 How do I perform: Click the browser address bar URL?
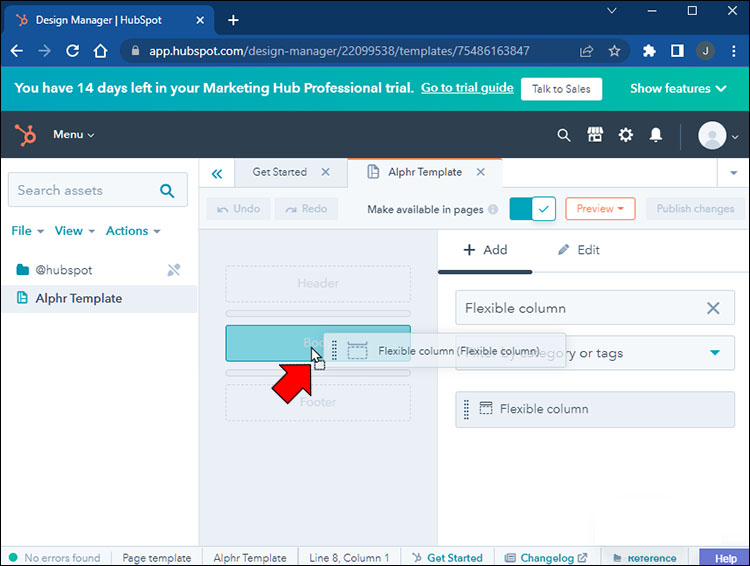339,51
